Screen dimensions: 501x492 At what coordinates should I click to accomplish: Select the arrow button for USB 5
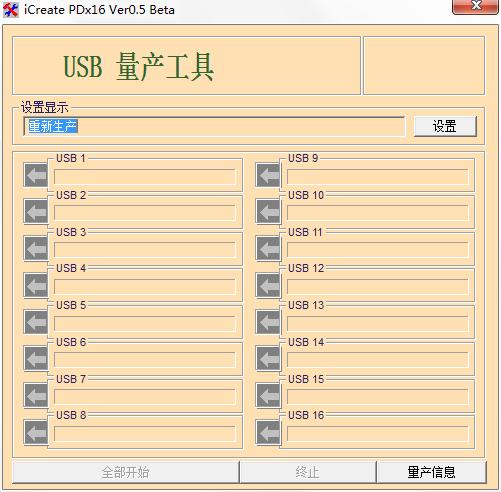click(x=36, y=322)
